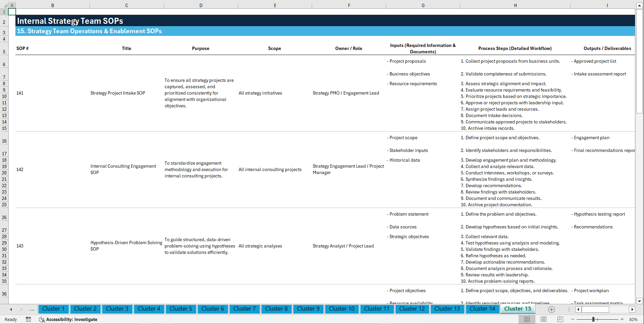Image resolution: width=644 pixels, height=324 pixels.
Task: Zoom out using the minus icon
Action: pos(574,319)
